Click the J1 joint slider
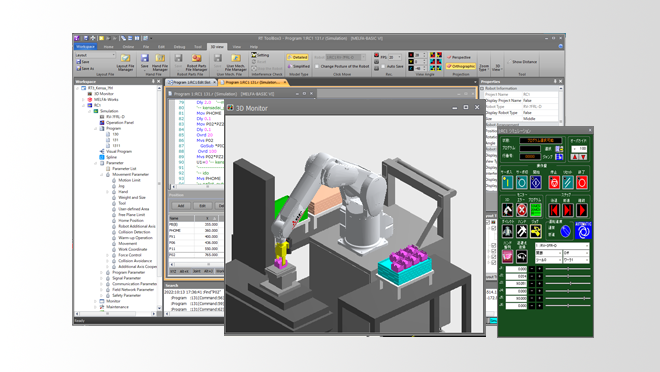This screenshot has width=660, height=372. [x=568, y=269]
